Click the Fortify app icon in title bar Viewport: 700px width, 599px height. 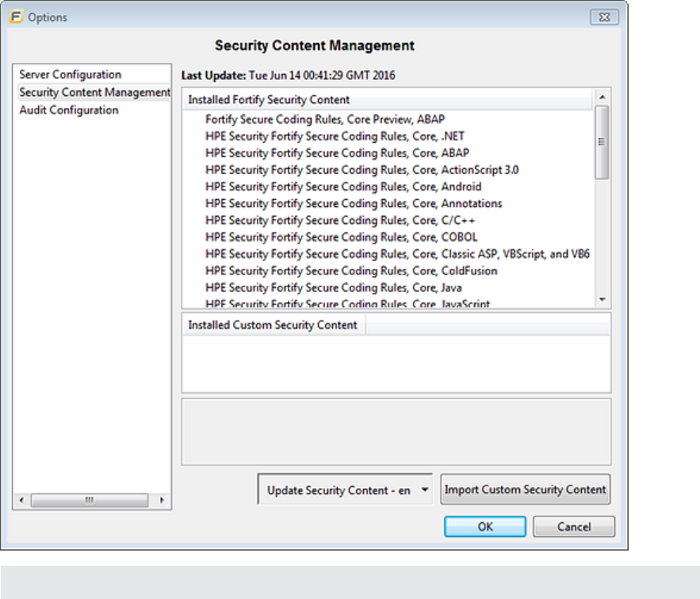(16, 17)
